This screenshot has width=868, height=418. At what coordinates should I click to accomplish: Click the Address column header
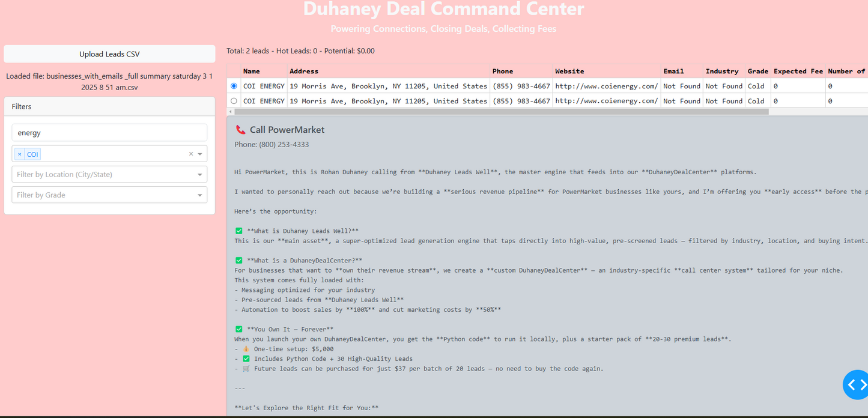pos(388,71)
